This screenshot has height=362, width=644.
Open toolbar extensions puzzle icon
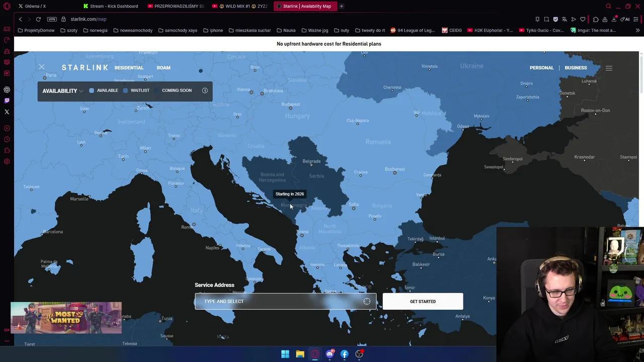click(x=596, y=19)
